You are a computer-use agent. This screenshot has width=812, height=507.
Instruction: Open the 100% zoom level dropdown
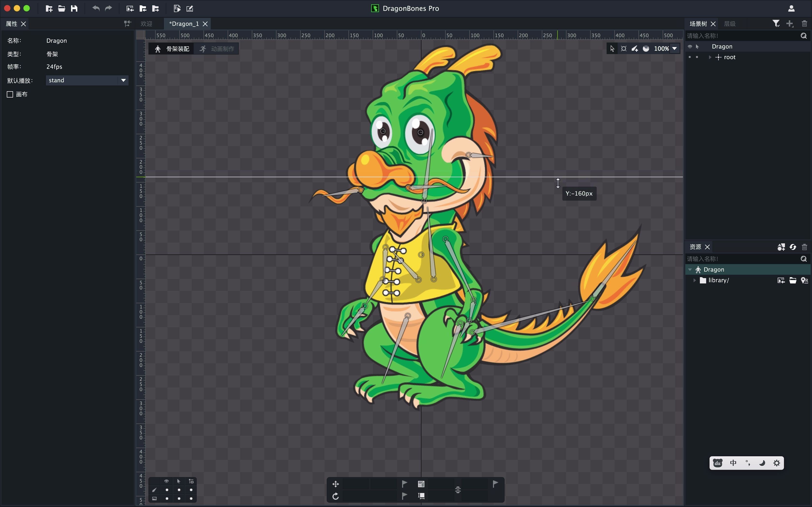(x=674, y=49)
